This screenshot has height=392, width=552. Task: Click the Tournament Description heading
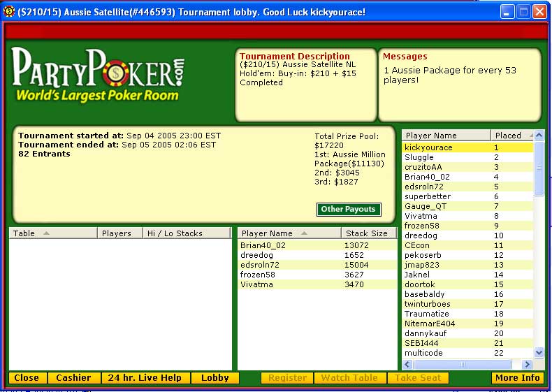coord(295,56)
